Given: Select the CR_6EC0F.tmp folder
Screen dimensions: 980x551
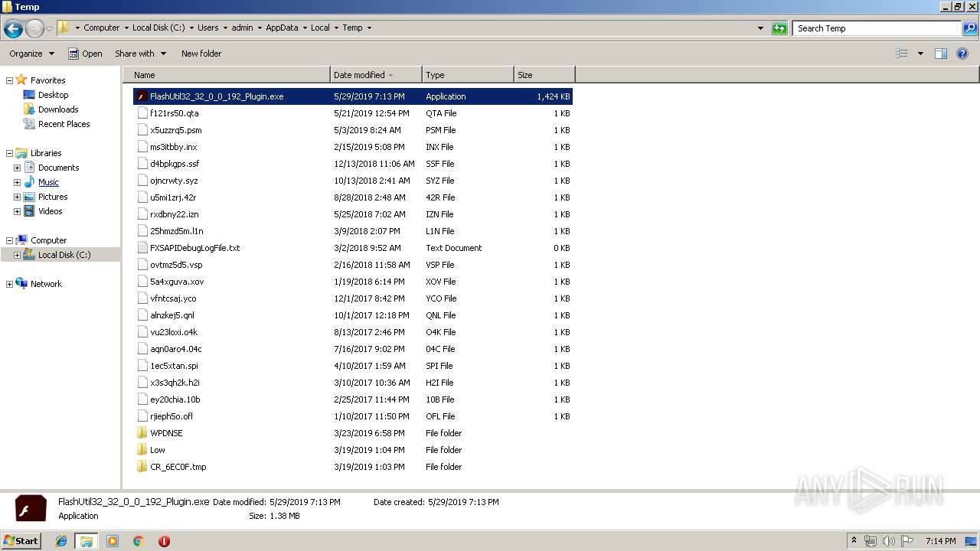Looking at the screenshot, I should [x=178, y=467].
